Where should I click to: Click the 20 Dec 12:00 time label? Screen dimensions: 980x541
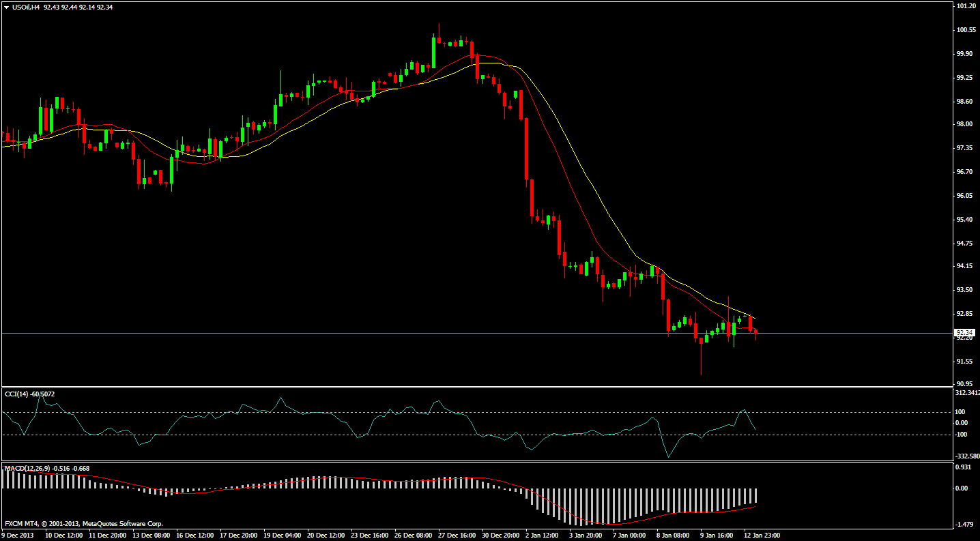point(326,536)
